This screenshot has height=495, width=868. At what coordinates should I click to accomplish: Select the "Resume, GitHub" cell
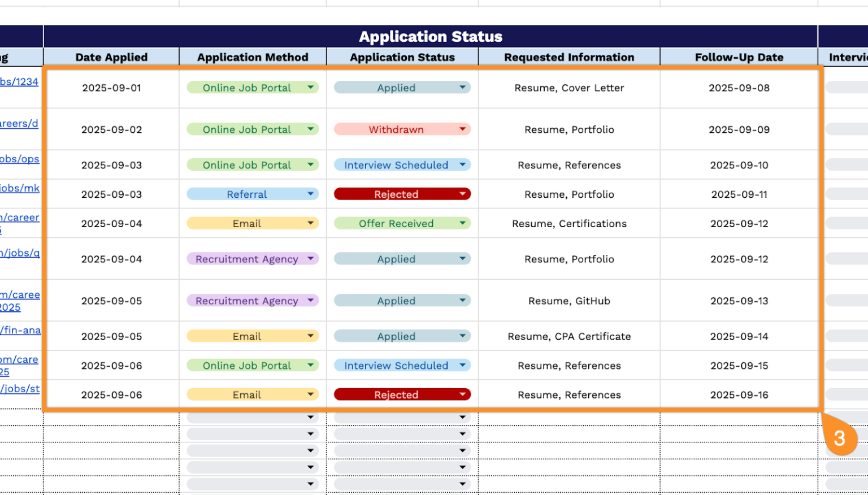[x=568, y=301]
